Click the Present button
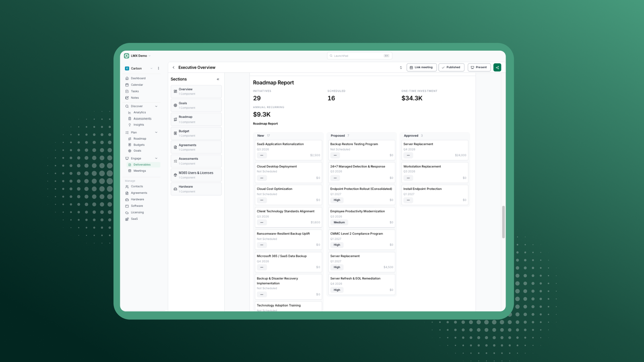644x362 pixels. 479,68
